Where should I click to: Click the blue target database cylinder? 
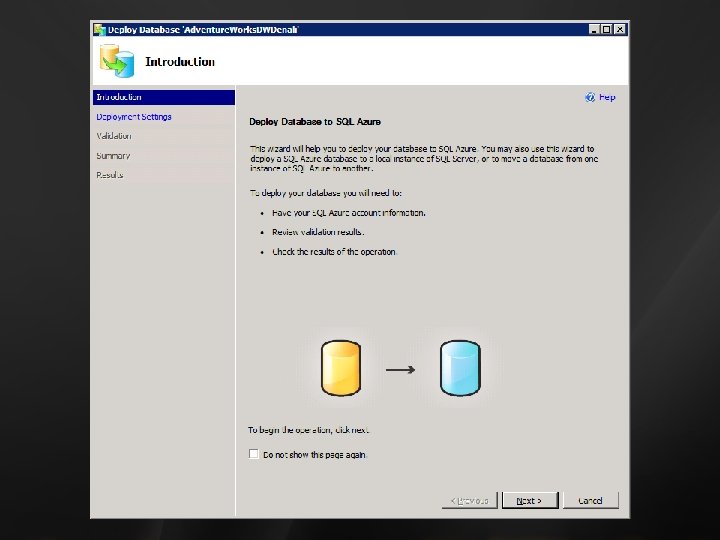click(460, 368)
